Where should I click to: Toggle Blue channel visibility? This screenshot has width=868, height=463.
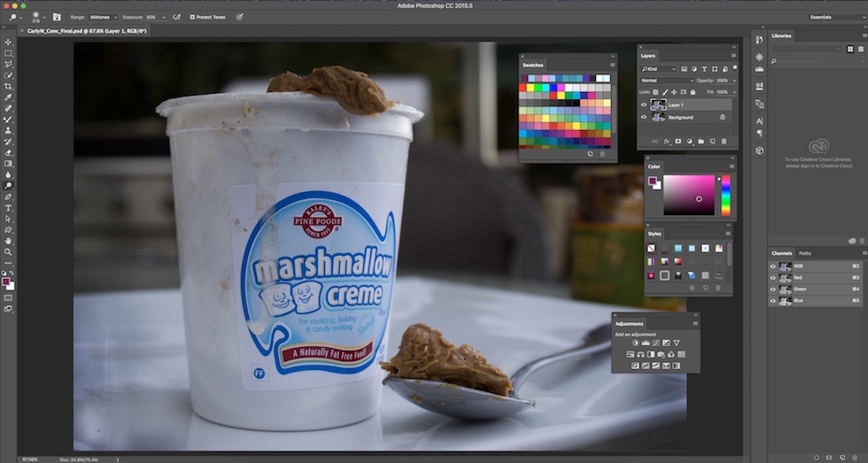coord(773,301)
